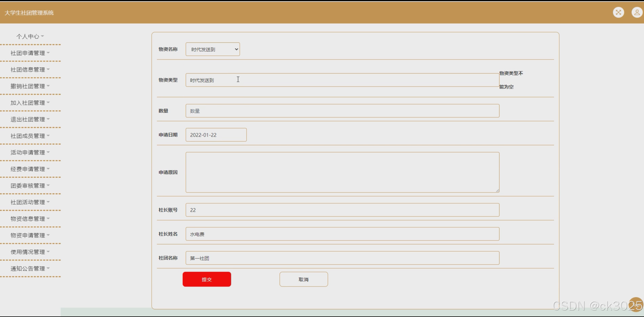This screenshot has height=317, width=644.
Task: Click the orange floating circle icon at bottom right
Action: (x=636, y=305)
